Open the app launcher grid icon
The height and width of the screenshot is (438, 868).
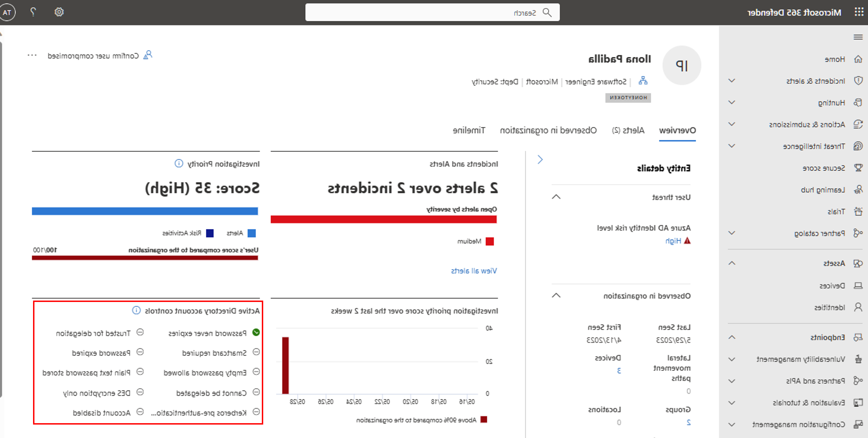pos(859,12)
